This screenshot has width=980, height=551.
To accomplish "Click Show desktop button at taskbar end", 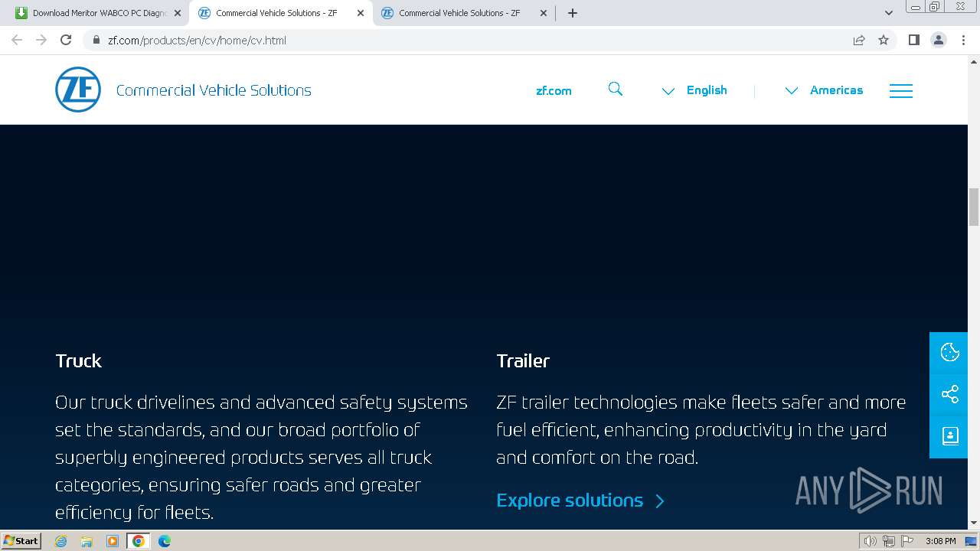I will click(972, 541).
